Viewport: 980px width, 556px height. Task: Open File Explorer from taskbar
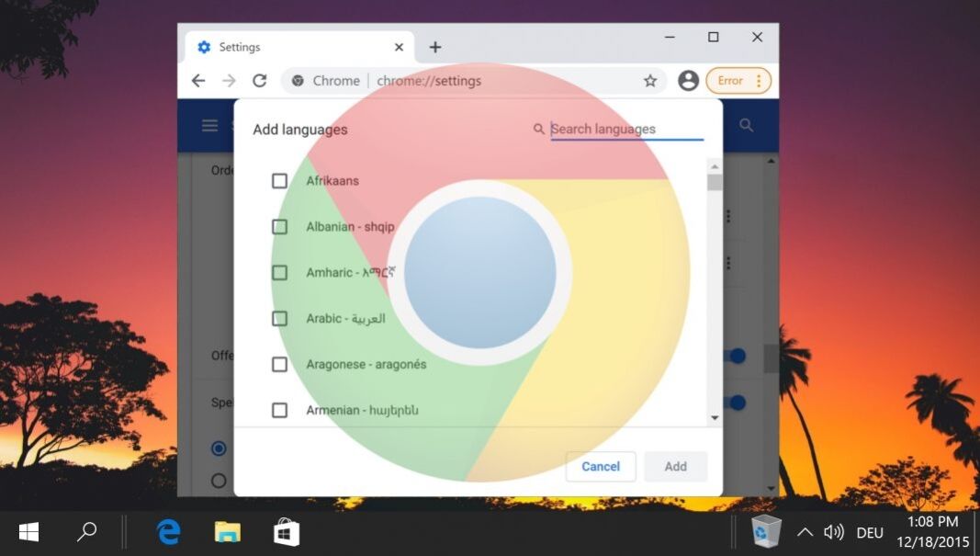(x=228, y=532)
